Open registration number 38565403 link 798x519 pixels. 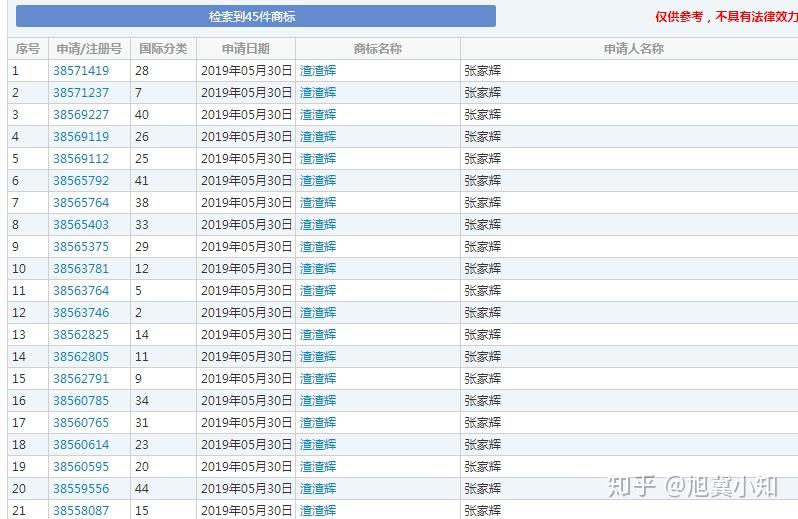pos(81,224)
